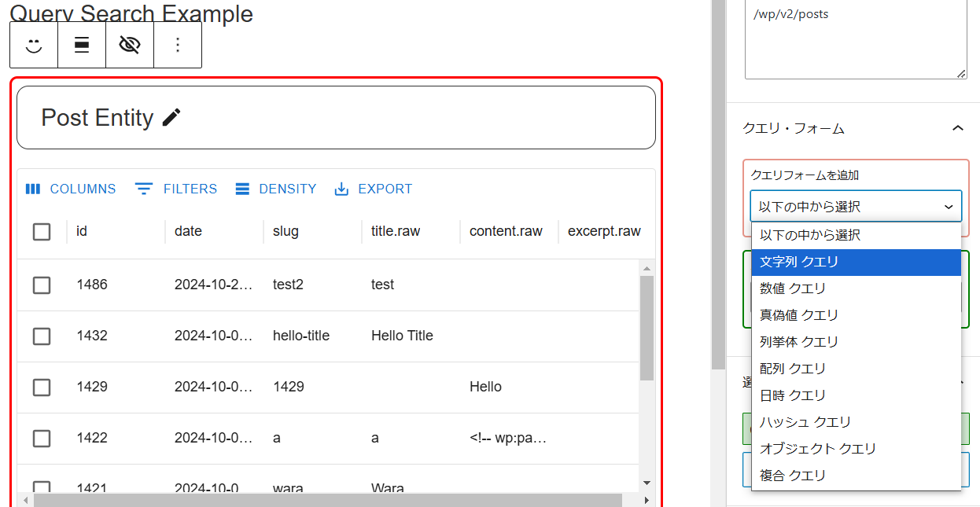980x507 pixels.
Task: Collapse the クエリ・フォーム section chevron
Action: [958, 127]
